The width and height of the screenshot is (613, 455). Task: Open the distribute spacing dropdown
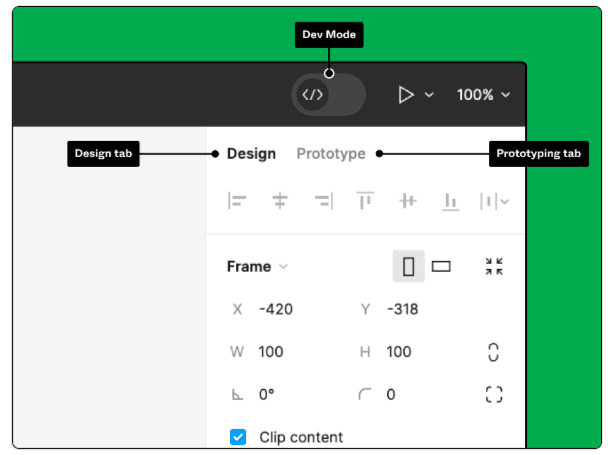coord(494,201)
